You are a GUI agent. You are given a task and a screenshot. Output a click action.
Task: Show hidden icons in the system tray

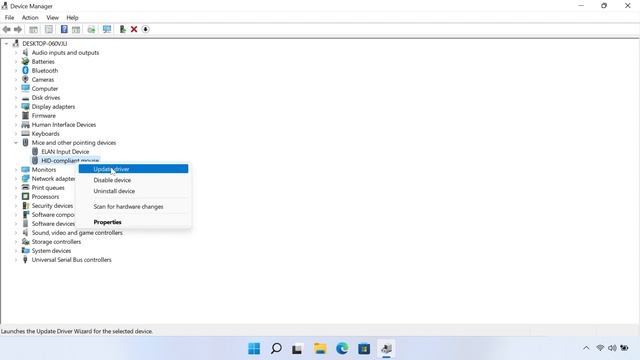coord(586,348)
